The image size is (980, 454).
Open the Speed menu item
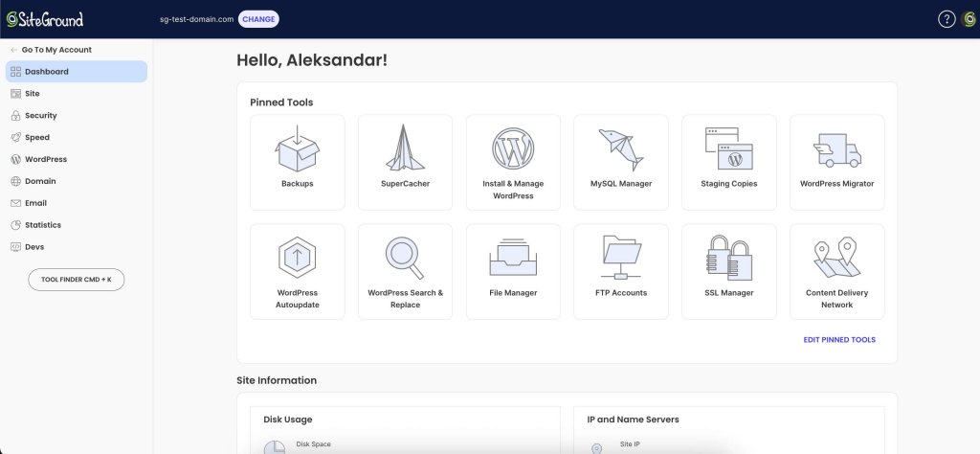click(77, 137)
